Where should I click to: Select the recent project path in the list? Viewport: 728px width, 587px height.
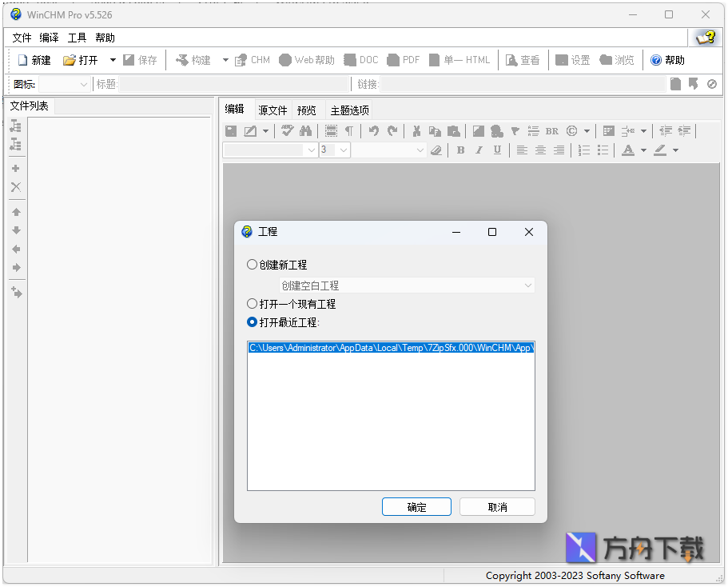click(391, 347)
